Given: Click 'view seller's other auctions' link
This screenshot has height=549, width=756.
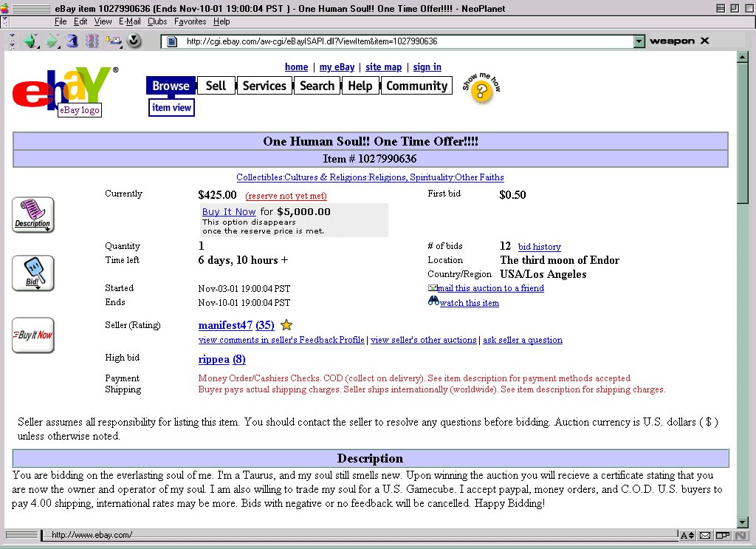Looking at the screenshot, I should [423, 340].
